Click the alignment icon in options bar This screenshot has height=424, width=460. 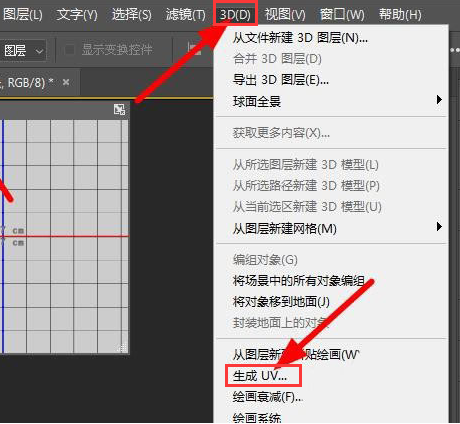(195, 49)
